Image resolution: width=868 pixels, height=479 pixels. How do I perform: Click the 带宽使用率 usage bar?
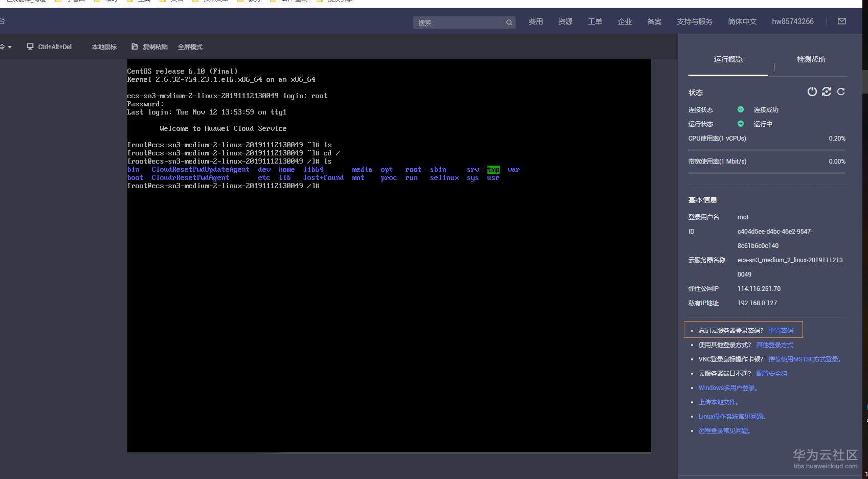pyautogui.click(x=767, y=173)
